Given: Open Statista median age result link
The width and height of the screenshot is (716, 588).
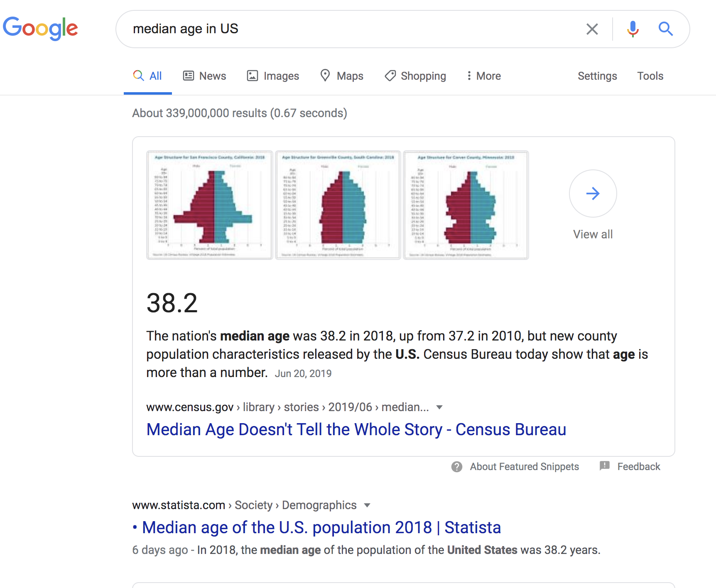Looking at the screenshot, I should tap(321, 527).
